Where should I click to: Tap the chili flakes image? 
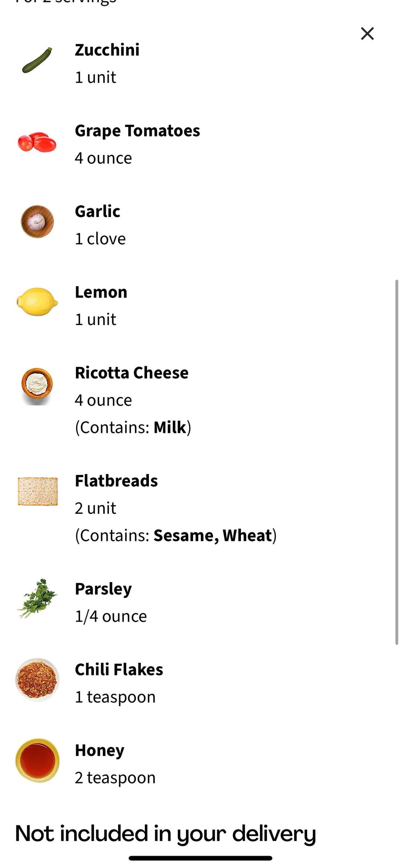tap(37, 680)
